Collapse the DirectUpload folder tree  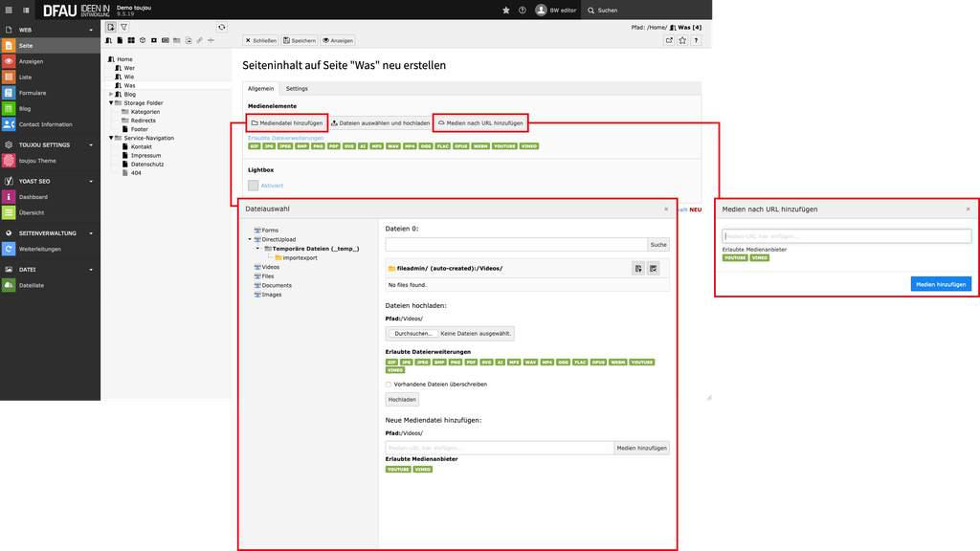250,239
